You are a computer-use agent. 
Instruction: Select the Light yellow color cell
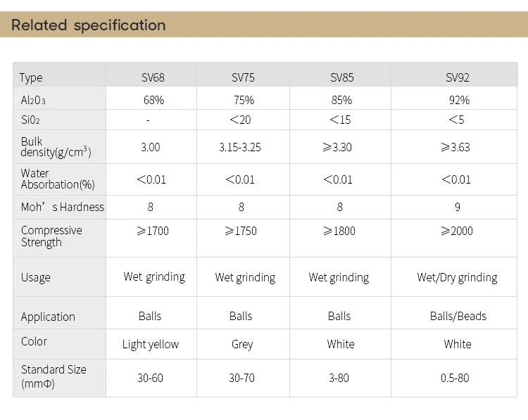[151, 344]
